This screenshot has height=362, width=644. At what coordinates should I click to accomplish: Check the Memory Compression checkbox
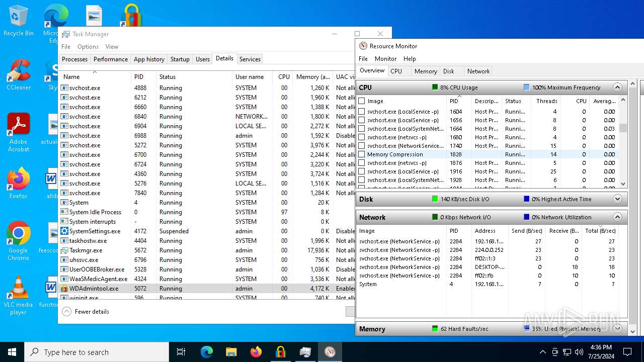[x=361, y=154]
